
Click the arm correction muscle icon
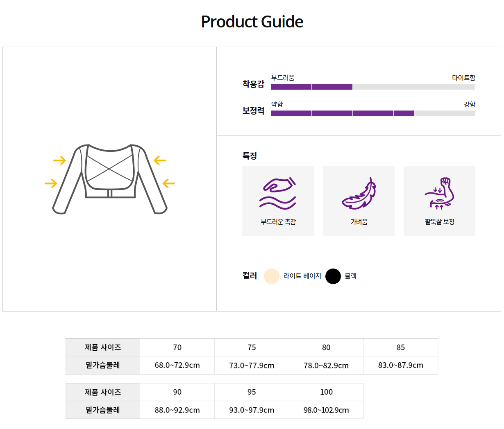click(439, 194)
